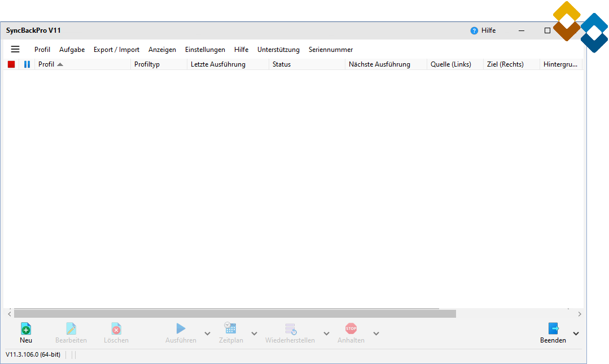The width and height of the screenshot is (609, 364).
Task: Open the Anzeigen menu
Action: point(162,50)
